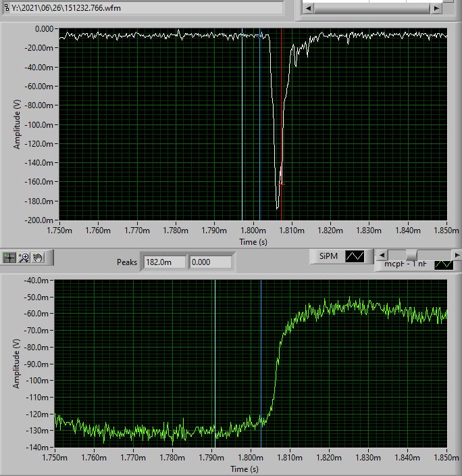
Task: Click the blue cursor line on upper graph
Action: (260, 124)
